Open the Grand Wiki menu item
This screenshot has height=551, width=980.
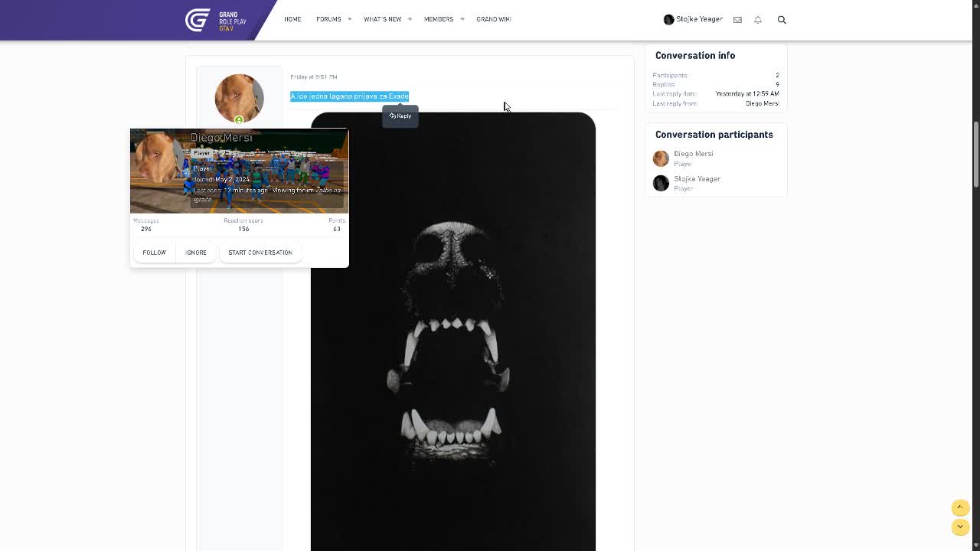(494, 19)
